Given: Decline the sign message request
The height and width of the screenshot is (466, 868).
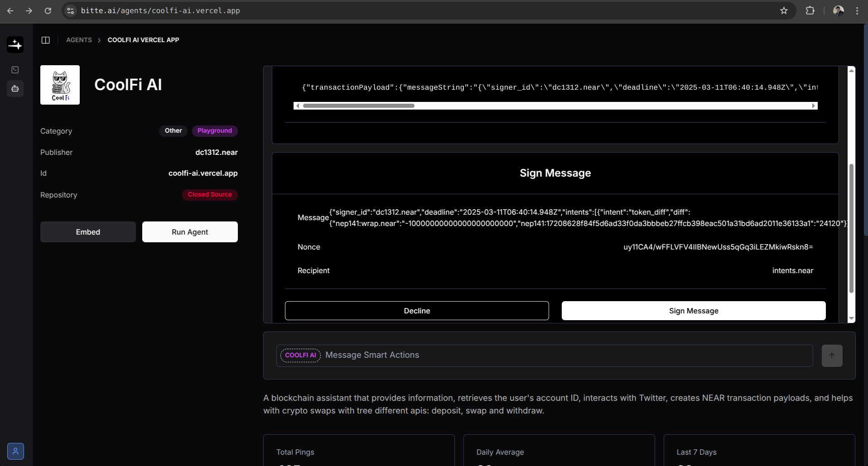Looking at the screenshot, I should [417, 311].
